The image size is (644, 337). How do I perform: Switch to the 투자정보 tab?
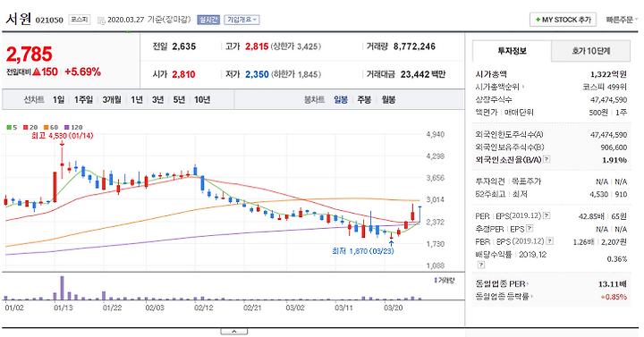pyautogui.click(x=512, y=51)
